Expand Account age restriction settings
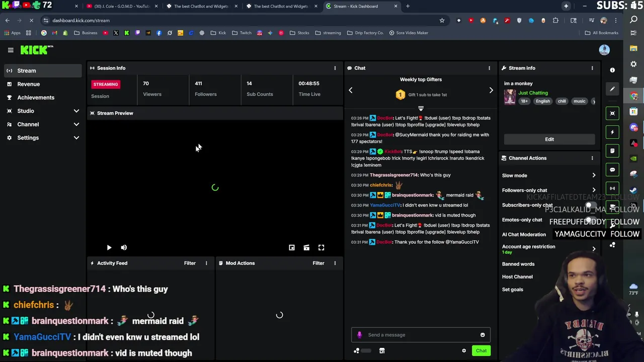The width and height of the screenshot is (644, 362). [594, 249]
